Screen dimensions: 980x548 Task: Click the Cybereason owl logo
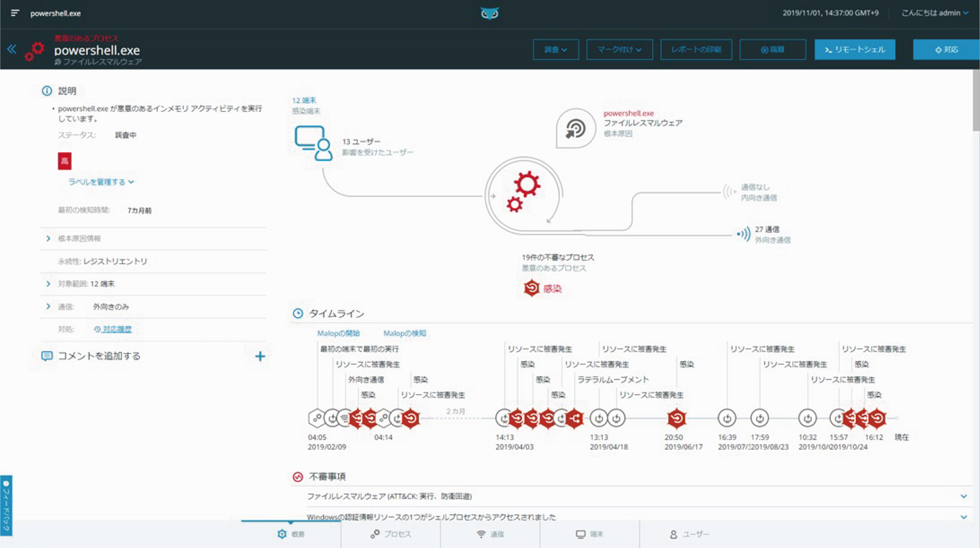[490, 14]
